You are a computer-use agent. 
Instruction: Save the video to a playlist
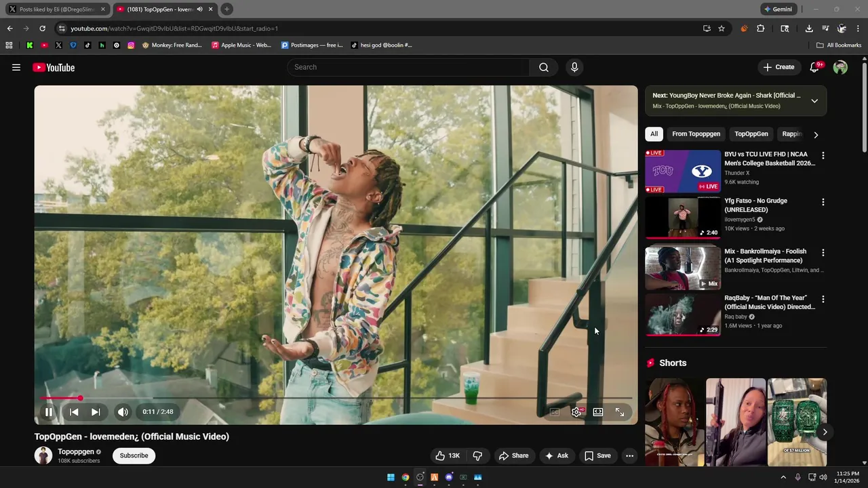click(x=597, y=455)
